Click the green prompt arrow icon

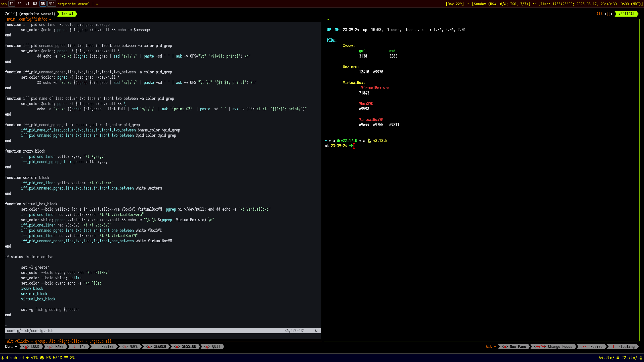pyautogui.click(x=351, y=146)
